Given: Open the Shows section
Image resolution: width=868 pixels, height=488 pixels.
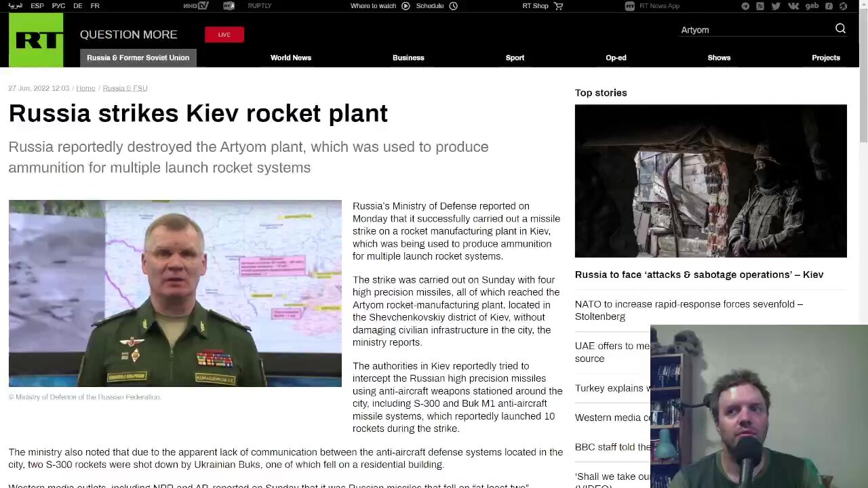Looking at the screenshot, I should tap(719, 58).
